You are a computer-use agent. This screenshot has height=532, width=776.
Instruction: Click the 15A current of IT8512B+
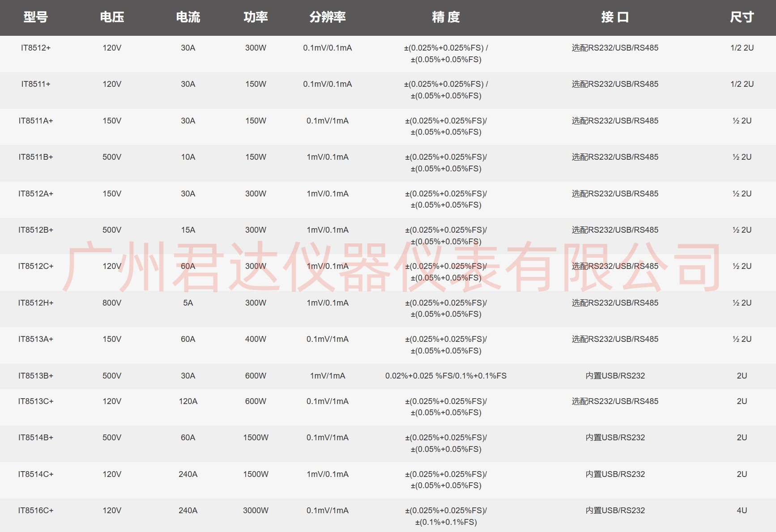point(188,230)
